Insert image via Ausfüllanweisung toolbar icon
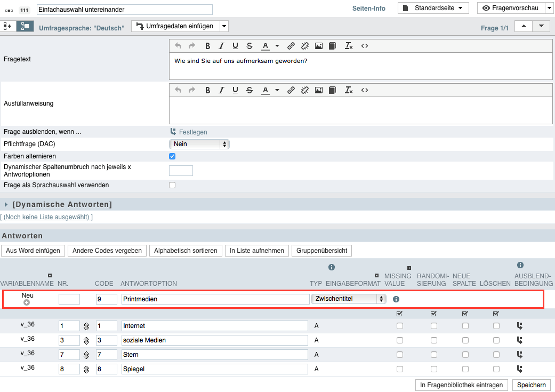 click(319, 90)
